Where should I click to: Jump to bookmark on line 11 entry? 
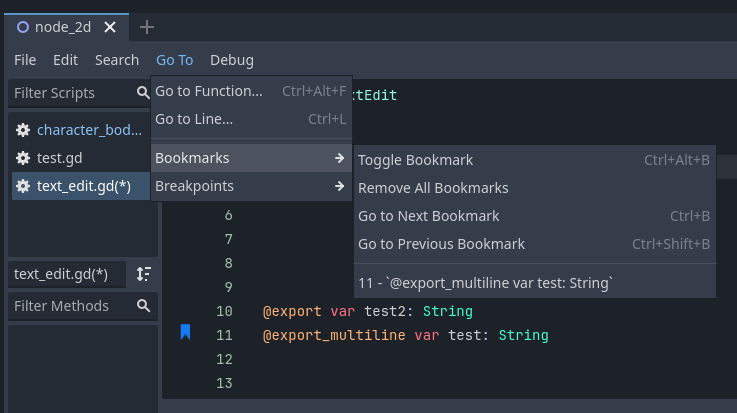pos(485,283)
